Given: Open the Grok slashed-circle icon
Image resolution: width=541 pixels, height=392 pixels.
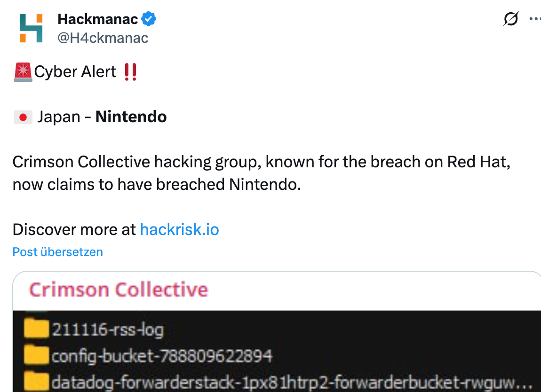Looking at the screenshot, I should point(511,19).
